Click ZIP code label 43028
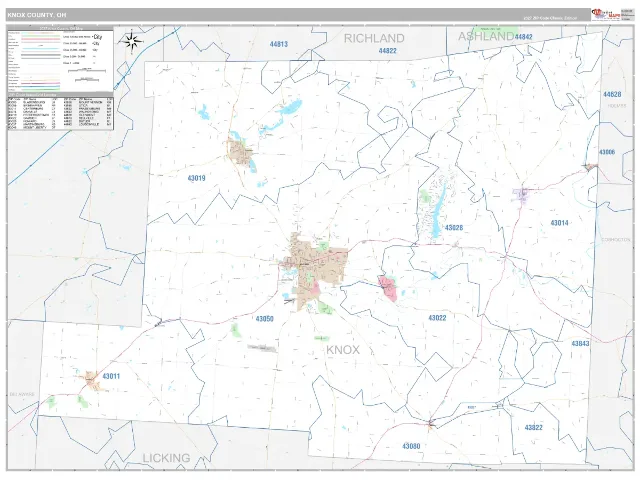The height and width of the screenshot is (480, 640). click(453, 228)
